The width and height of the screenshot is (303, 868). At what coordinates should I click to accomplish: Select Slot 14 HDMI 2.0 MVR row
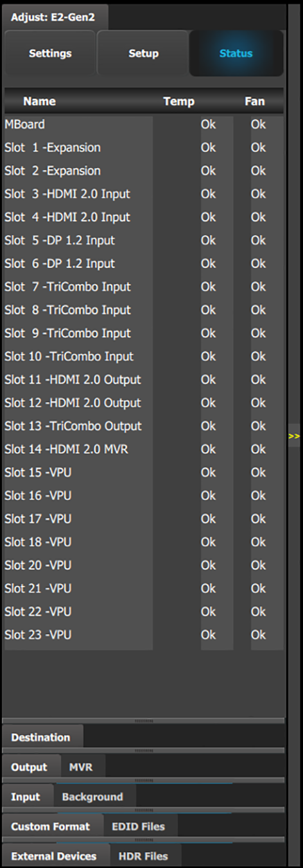[x=143, y=449]
